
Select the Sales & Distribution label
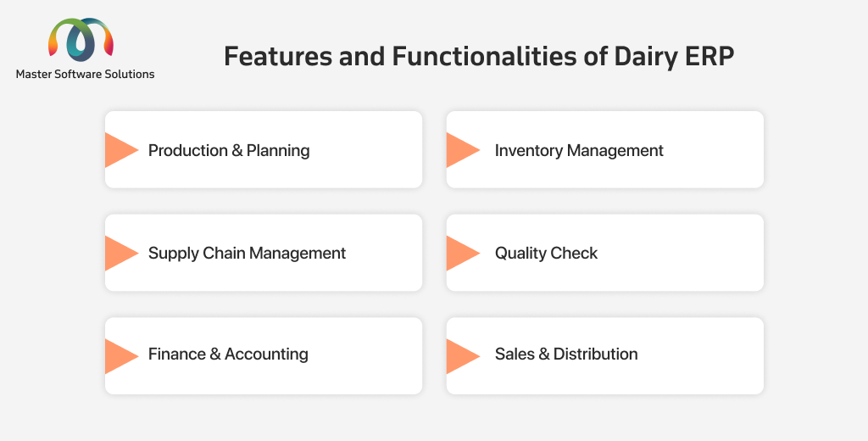click(566, 354)
